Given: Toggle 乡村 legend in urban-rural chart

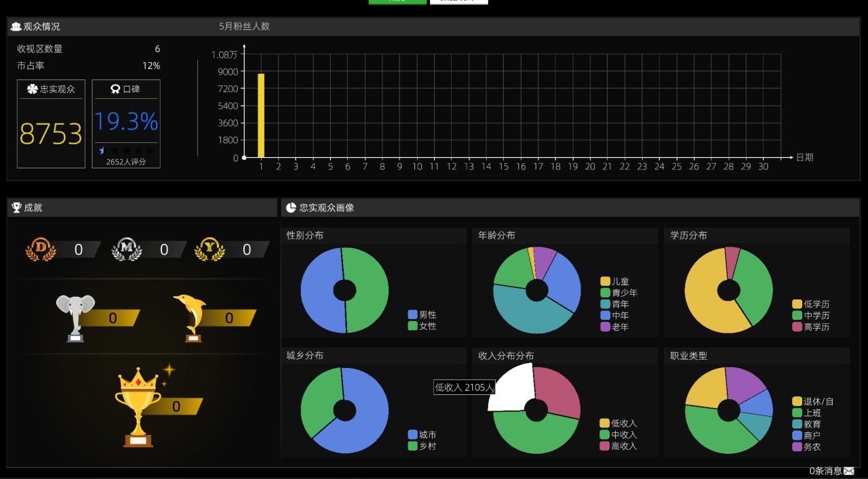Looking at the screenshot, I should tap(422, 446).
